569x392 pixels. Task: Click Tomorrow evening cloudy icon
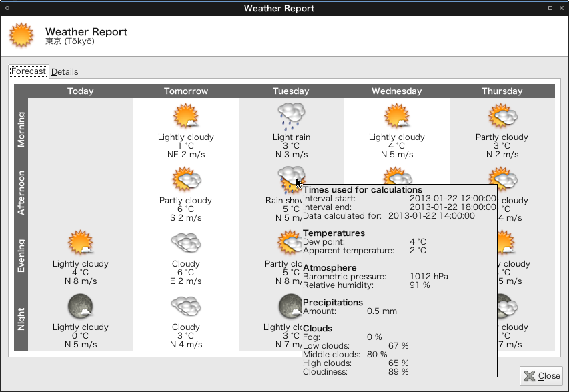click(185, 243)
